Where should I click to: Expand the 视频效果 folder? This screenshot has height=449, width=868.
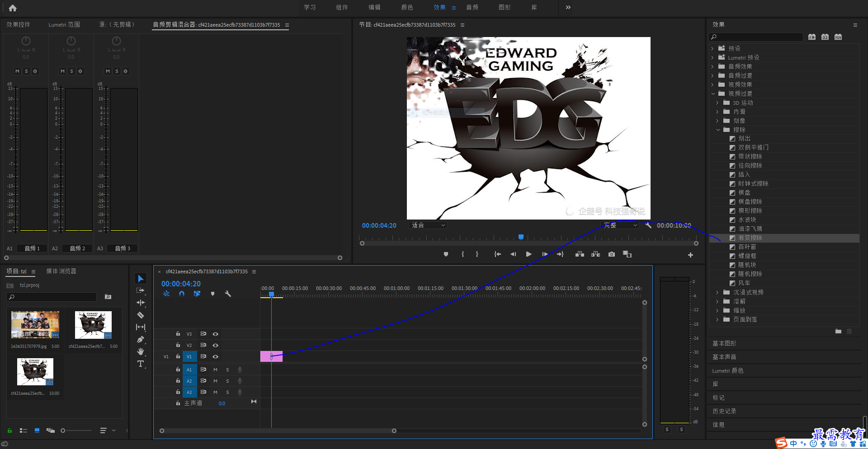click(713, 84)
